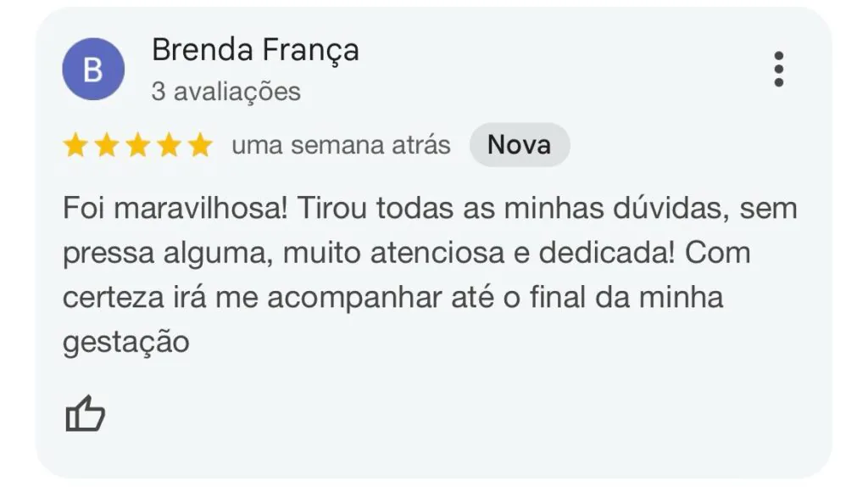Click the 'uma semana atrás' timestamp
This screenshot has width=868, height=487.
tap(341, 145)
